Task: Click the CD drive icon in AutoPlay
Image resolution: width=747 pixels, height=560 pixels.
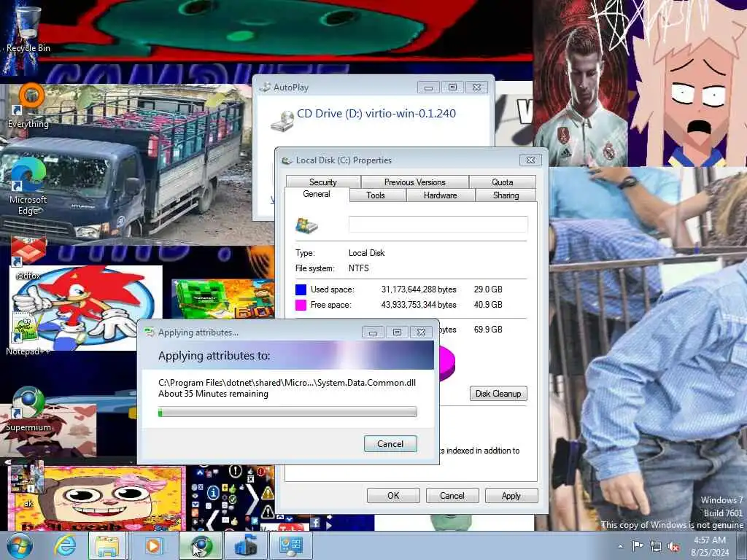Action: pos(282,121)
